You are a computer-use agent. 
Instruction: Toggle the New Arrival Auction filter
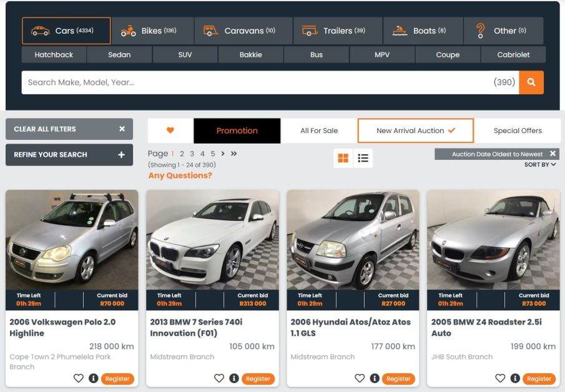(415, 130)
